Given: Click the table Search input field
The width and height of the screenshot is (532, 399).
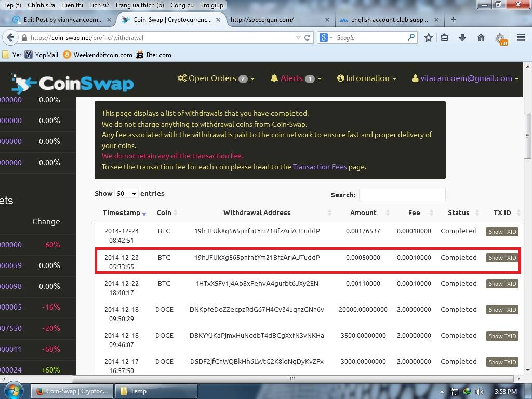Looking at the screenshot, I should pyautogui.click(x=402, y=195).
